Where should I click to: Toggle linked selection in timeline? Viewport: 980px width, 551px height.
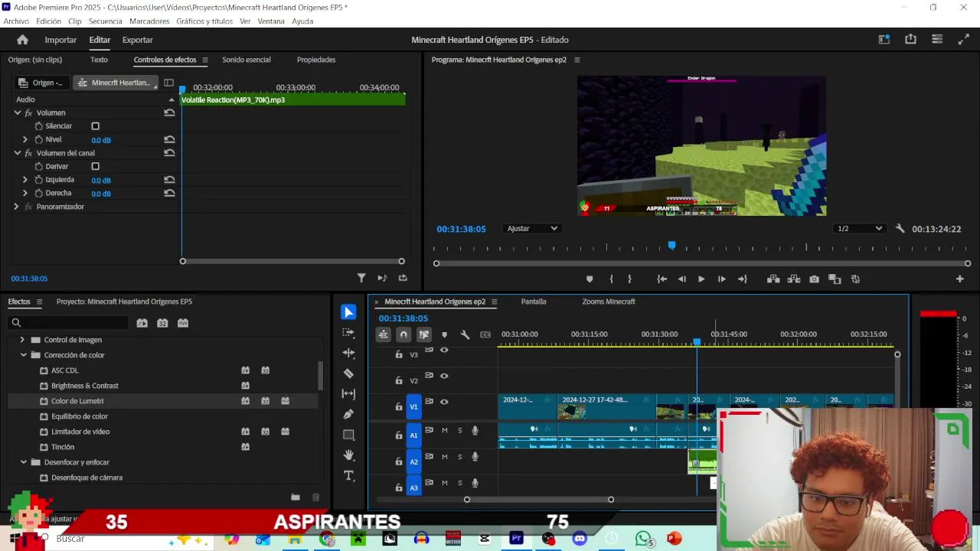[423, 334]
